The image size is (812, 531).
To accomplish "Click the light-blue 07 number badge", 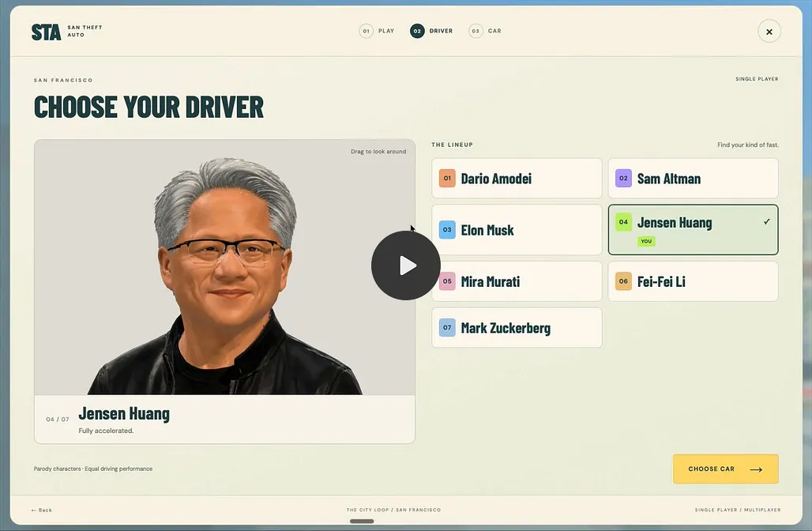I will [447, 327].
